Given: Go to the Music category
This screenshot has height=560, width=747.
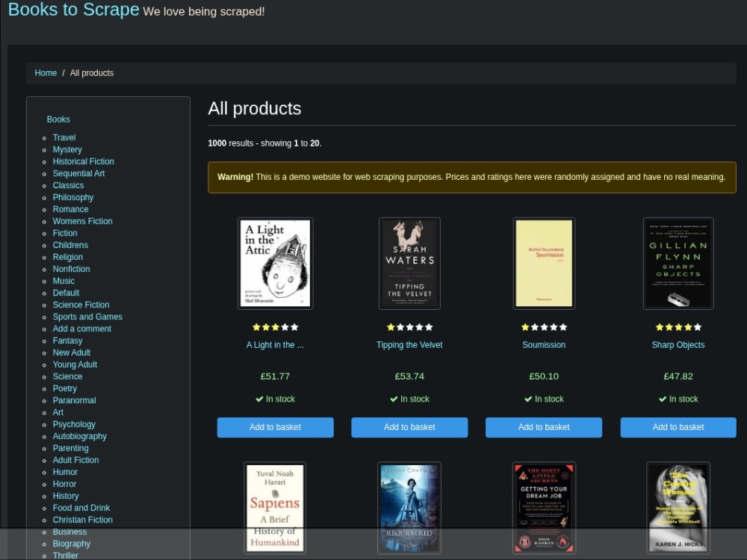Looking at the screenshot, I should (x=63, y=281).
